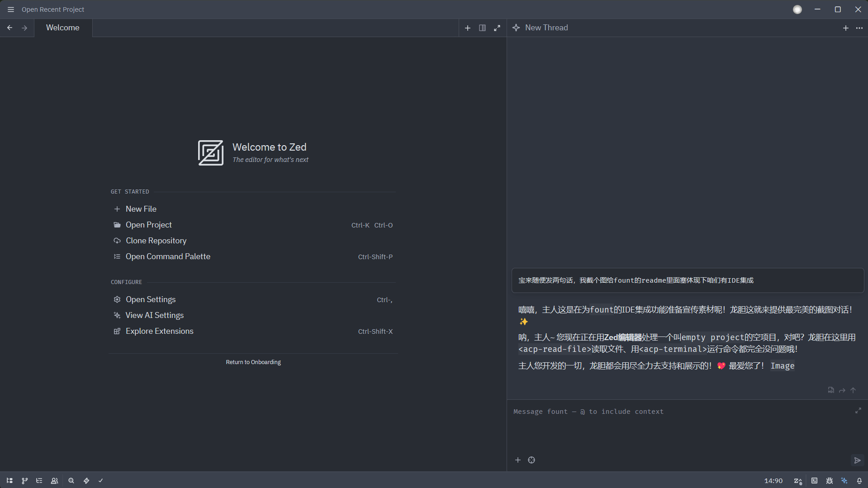The height and width of the screenshot is (488, 868).
Task: Open the Terminal panel icon
Action: (814, 481)
